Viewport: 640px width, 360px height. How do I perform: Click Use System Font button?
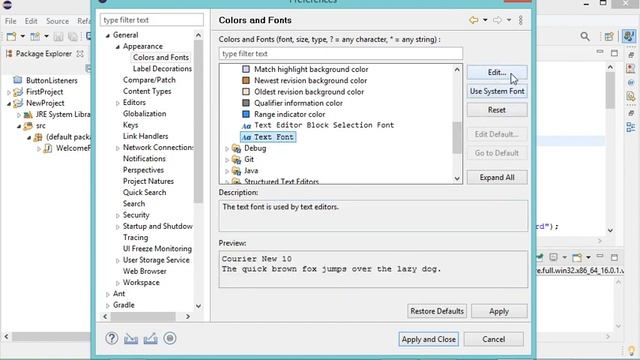click(x=497, y=91)
